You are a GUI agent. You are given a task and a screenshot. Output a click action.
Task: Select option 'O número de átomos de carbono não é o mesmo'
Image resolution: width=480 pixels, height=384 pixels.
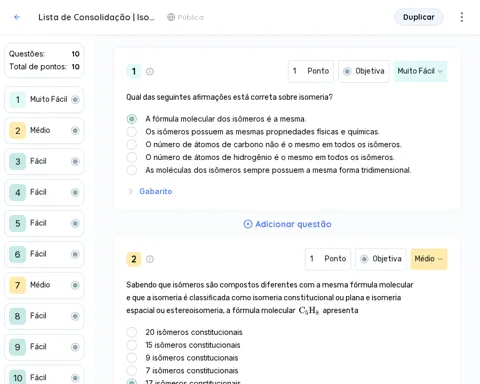coord(132,144)
